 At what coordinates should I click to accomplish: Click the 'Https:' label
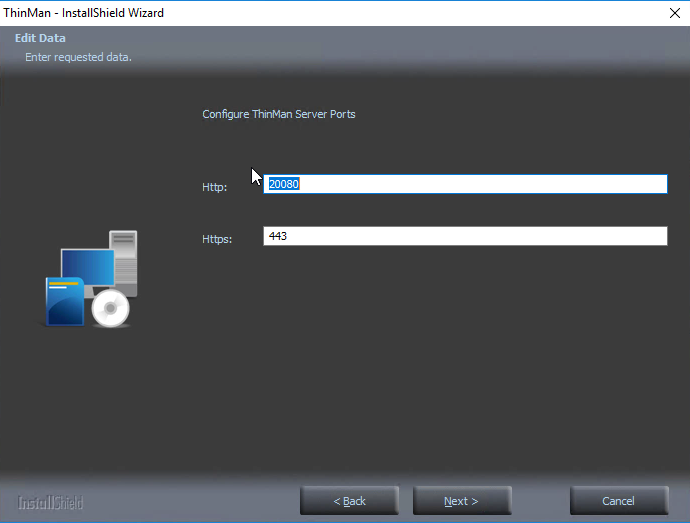coord(217,239)
